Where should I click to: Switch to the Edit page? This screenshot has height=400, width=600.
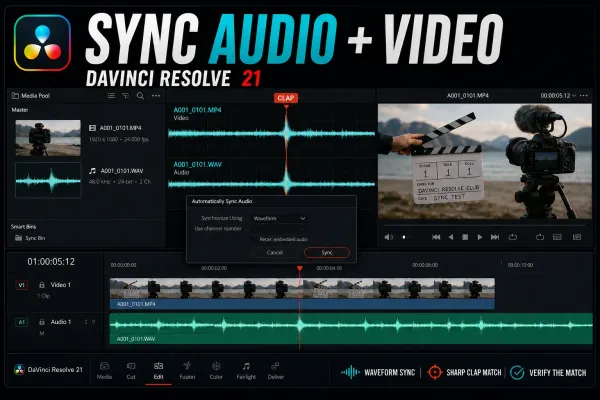[158, 371]
